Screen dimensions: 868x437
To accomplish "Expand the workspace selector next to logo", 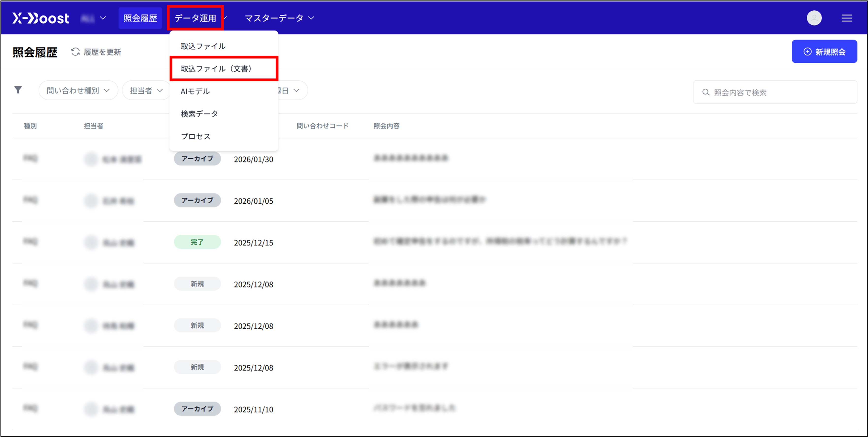I will 94,18.
